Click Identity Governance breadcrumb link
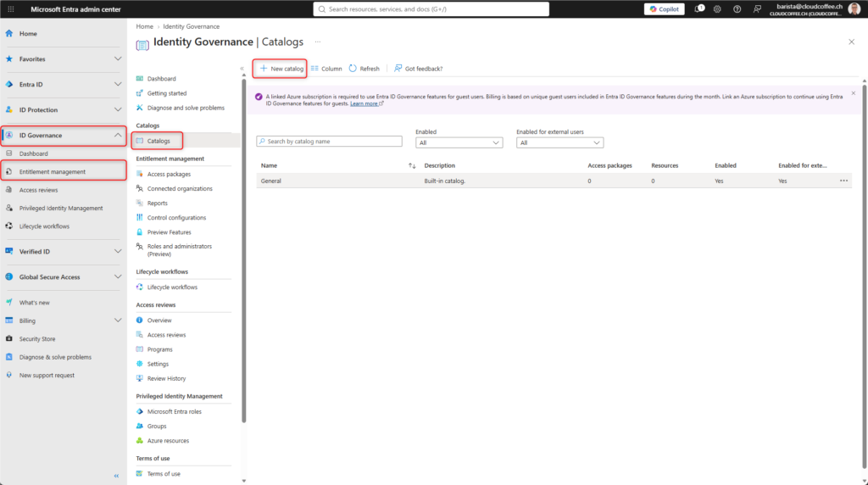Viewport: 868px width, 485px height. pyautogui.click(x=191, y=26)
